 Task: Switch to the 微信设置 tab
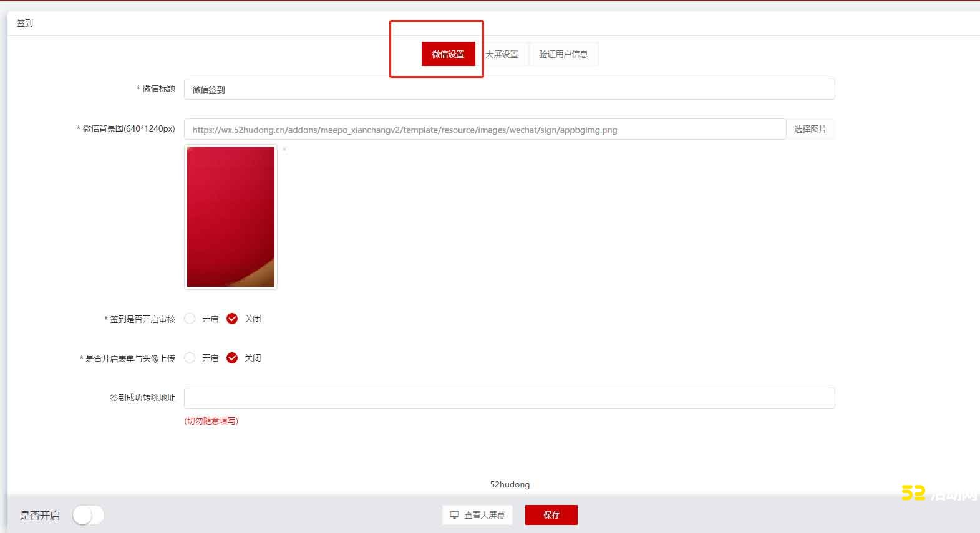tap(448, 54)
